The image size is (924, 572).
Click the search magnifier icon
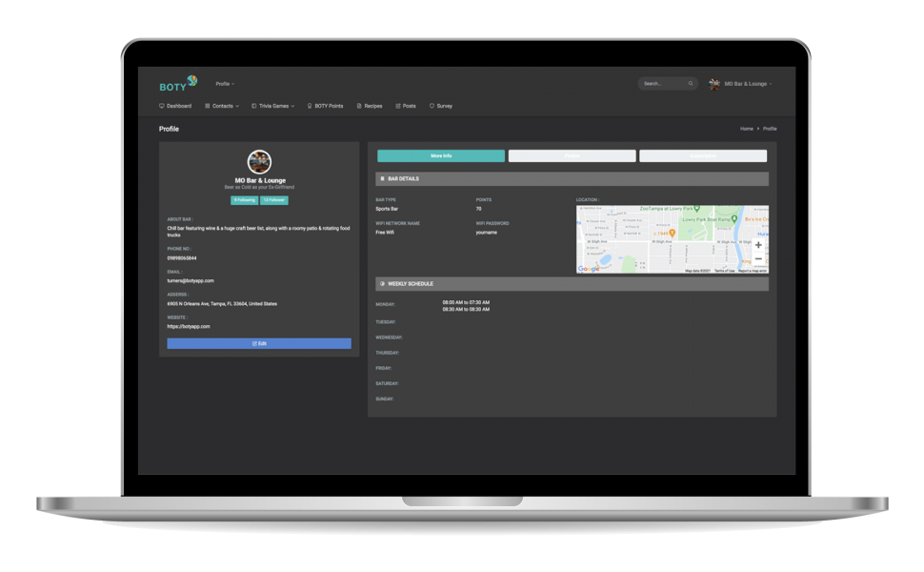[691, 84]
